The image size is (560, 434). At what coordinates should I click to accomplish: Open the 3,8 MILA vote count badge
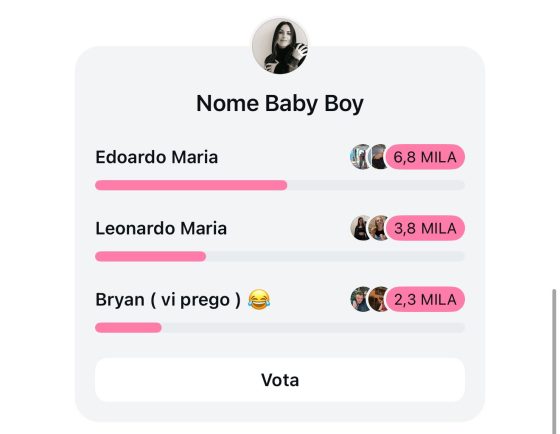tap(425, 228)
